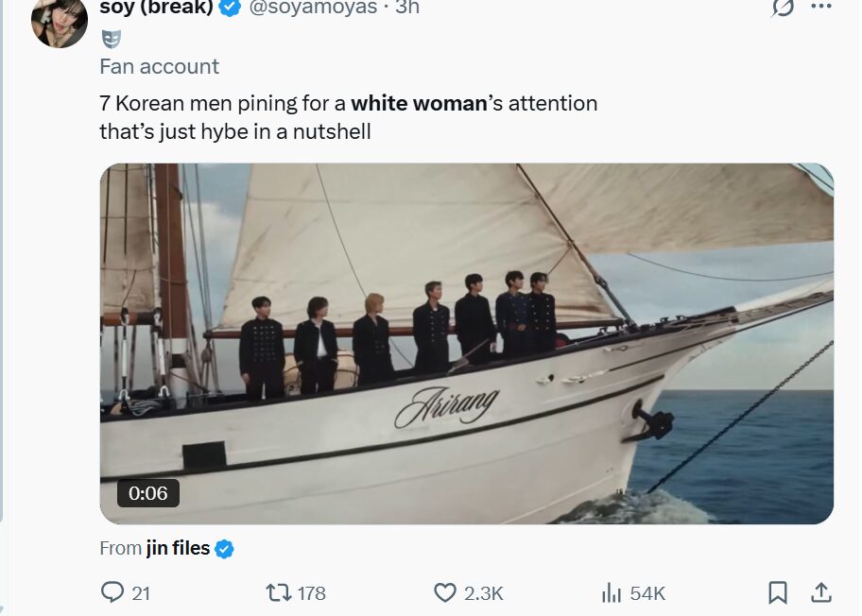This screenshot has width=862, height=616.
Task: Like the tweet with the heart icon
Action: pyautogui.click(x=445, y=592)
